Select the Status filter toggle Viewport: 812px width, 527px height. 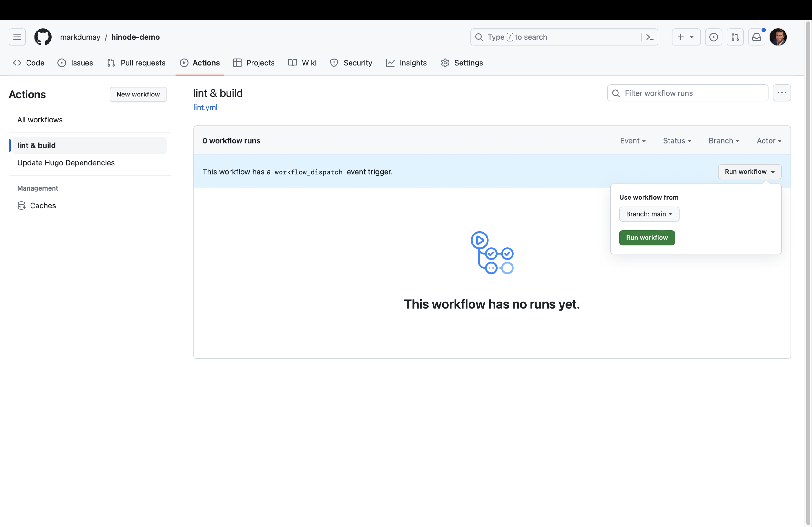point(677,141)
